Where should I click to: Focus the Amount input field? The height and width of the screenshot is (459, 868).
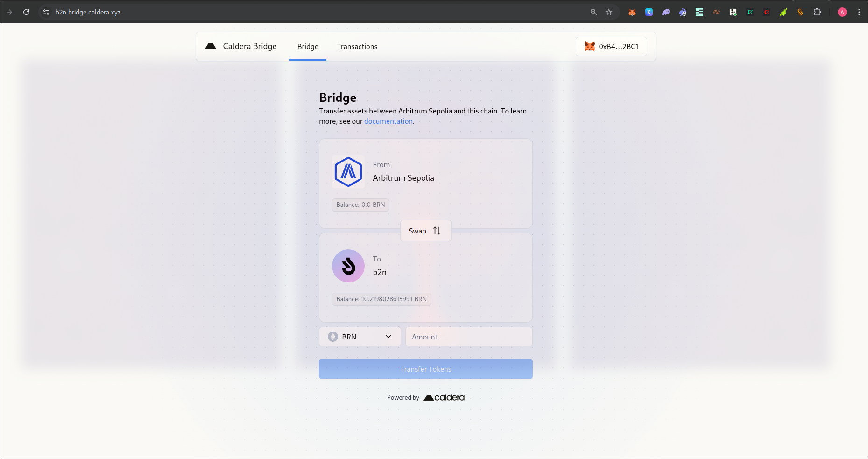pos(469,337)
